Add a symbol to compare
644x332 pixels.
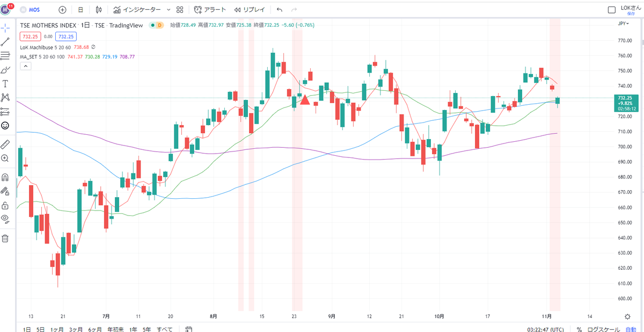tap(63, 10)
